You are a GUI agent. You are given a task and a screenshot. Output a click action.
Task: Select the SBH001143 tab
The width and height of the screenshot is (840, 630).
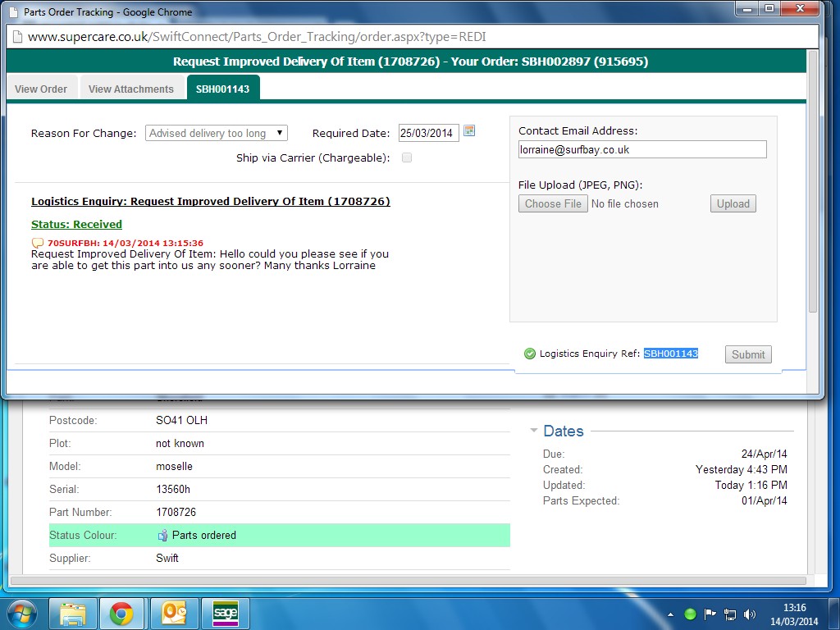(223, 89)
